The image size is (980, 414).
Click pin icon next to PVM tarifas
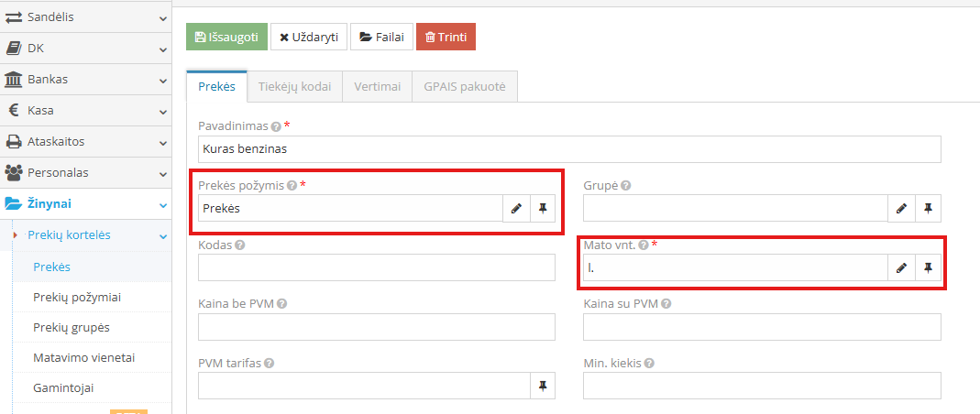click(x=543, y=387)
